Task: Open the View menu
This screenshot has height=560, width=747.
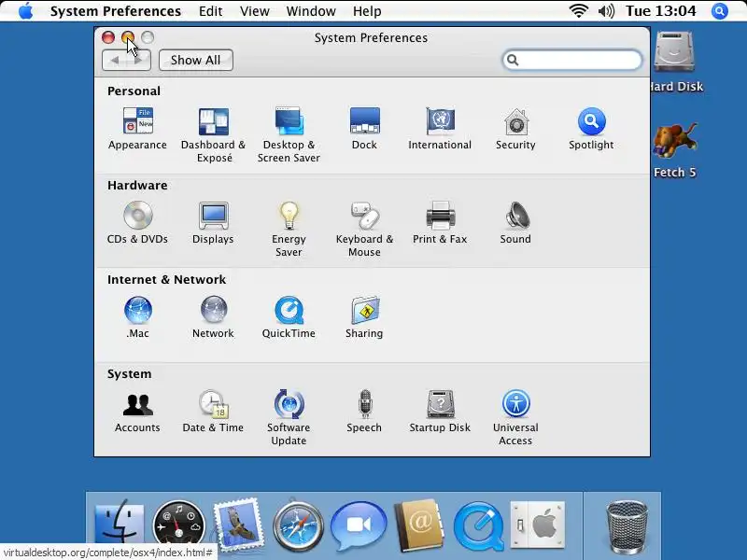Action: pyautogui.click(x=254, y=11)
